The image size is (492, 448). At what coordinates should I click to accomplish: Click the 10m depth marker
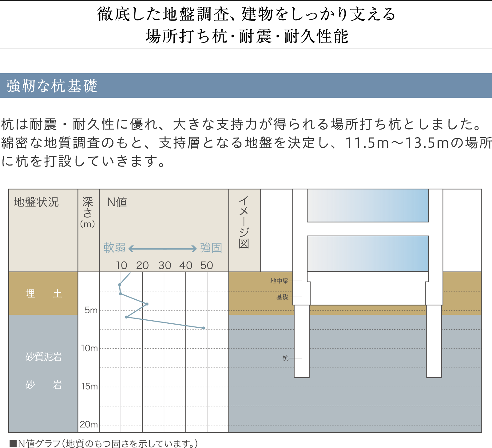click(89, 348)
